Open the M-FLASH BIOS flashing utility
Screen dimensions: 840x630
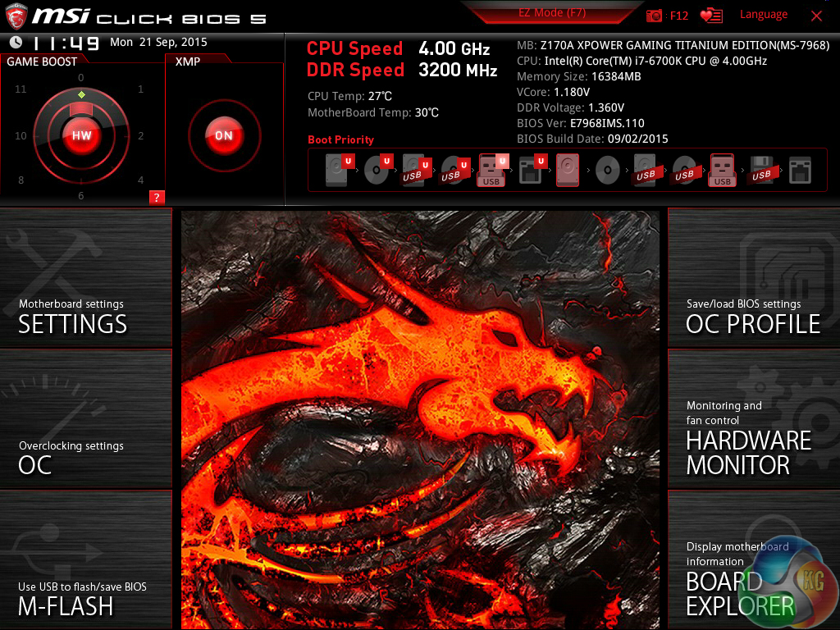(x=85, y=560)
